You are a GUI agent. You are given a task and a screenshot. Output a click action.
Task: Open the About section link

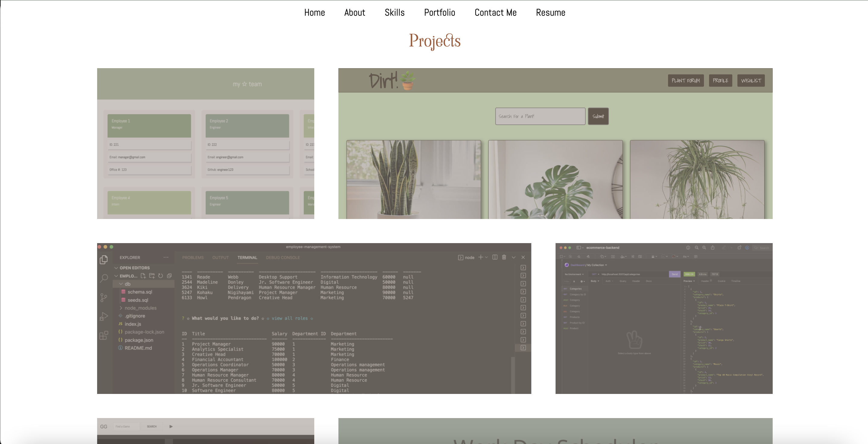tap(354, 12)
